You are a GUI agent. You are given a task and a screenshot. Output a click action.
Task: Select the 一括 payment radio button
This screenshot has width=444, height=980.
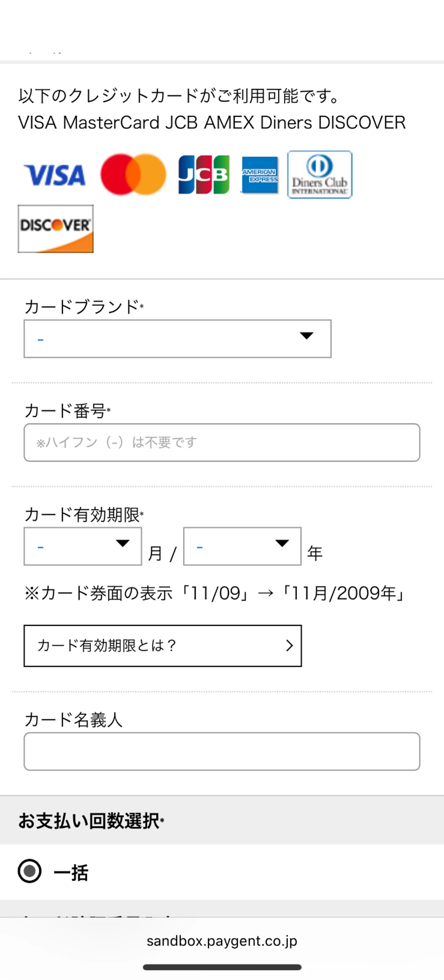pyautogui.click(x=30, y=871)
